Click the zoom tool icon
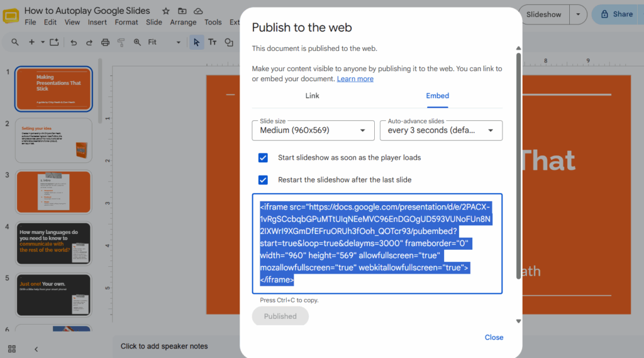This screenshot has height=358, width=644. click(137, 42)
